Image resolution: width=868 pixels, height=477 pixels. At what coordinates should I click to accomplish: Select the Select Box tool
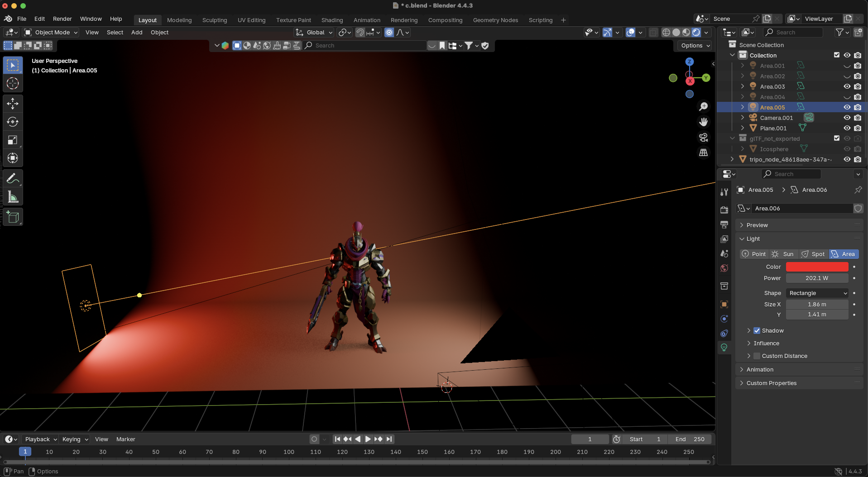coord(13,65)
